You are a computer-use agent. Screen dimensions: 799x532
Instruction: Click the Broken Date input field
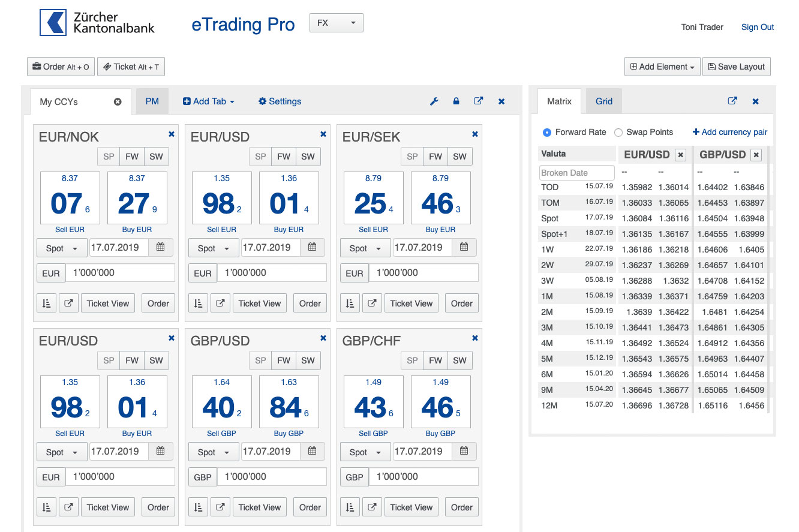[x=576, y=173]
